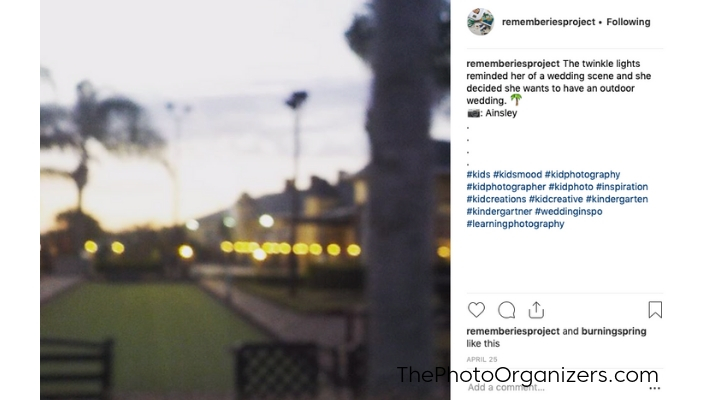Image resolution: width=720 pixels, height=400 pixels.
Task: Save the post with bookmark icon
Action: tap(655, 310)
